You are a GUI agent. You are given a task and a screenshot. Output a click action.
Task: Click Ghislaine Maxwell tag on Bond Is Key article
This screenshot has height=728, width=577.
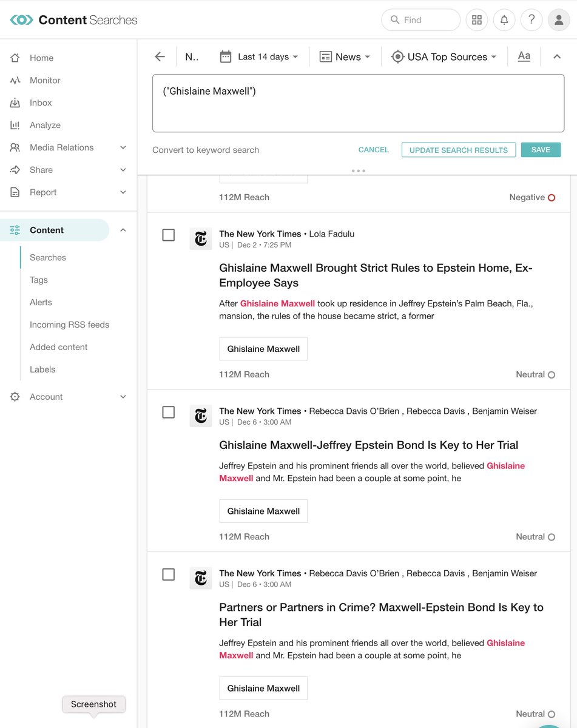coord(263,511)
